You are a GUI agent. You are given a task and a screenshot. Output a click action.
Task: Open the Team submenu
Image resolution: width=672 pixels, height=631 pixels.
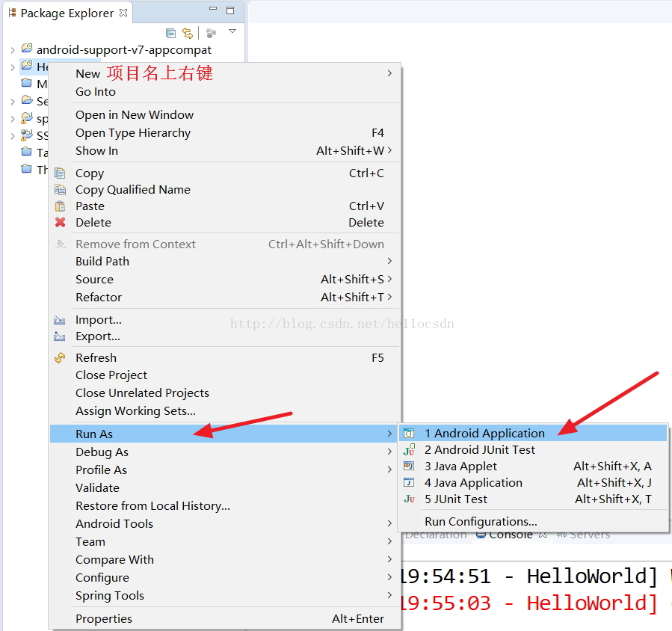coord(225,542)
